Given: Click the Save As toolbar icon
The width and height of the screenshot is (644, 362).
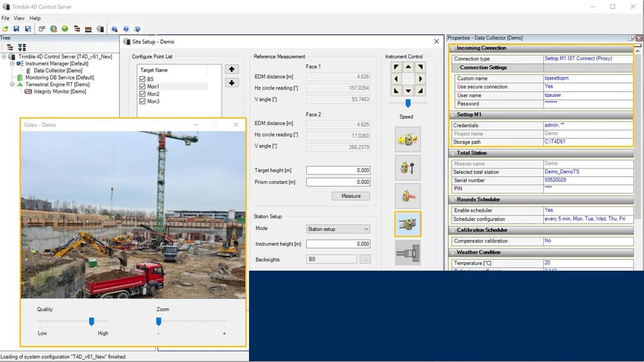Looking at the screenshot, I should click(28, 29).
